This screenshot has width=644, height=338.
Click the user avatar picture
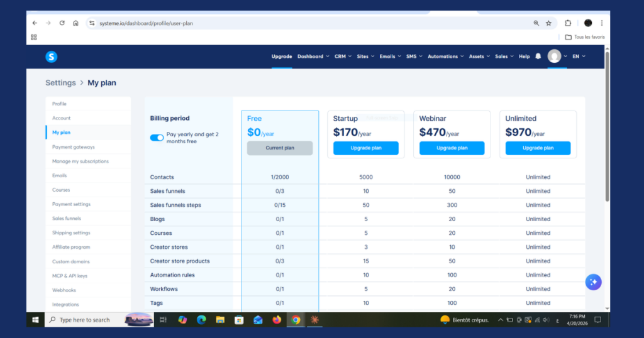pos(554,56)
